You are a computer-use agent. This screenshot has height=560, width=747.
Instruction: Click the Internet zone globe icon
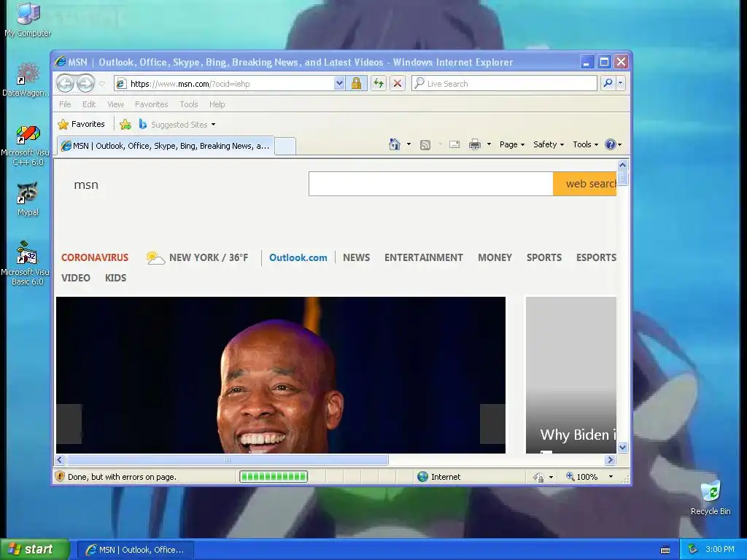click(422, 477)
